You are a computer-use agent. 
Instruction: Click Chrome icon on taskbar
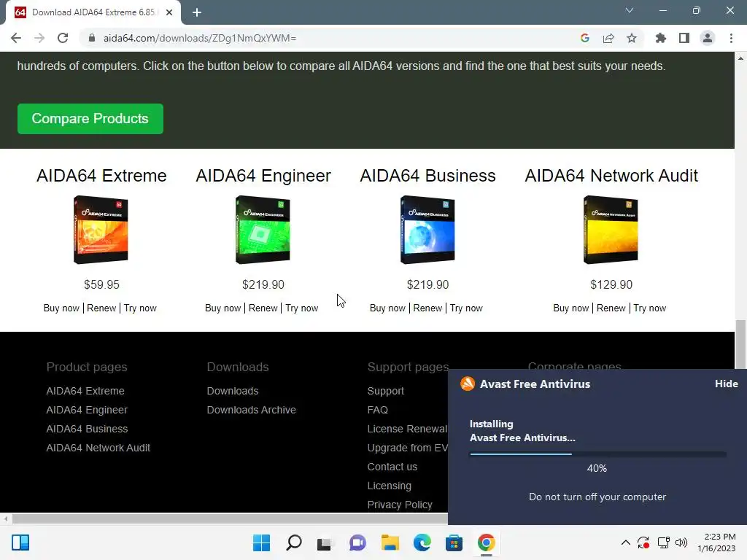click(x=487, y=542)
